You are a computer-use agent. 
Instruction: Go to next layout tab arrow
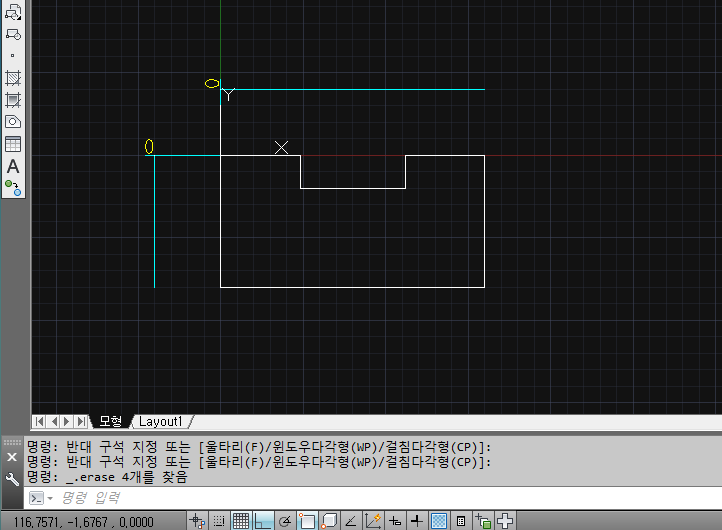(67, 421)
